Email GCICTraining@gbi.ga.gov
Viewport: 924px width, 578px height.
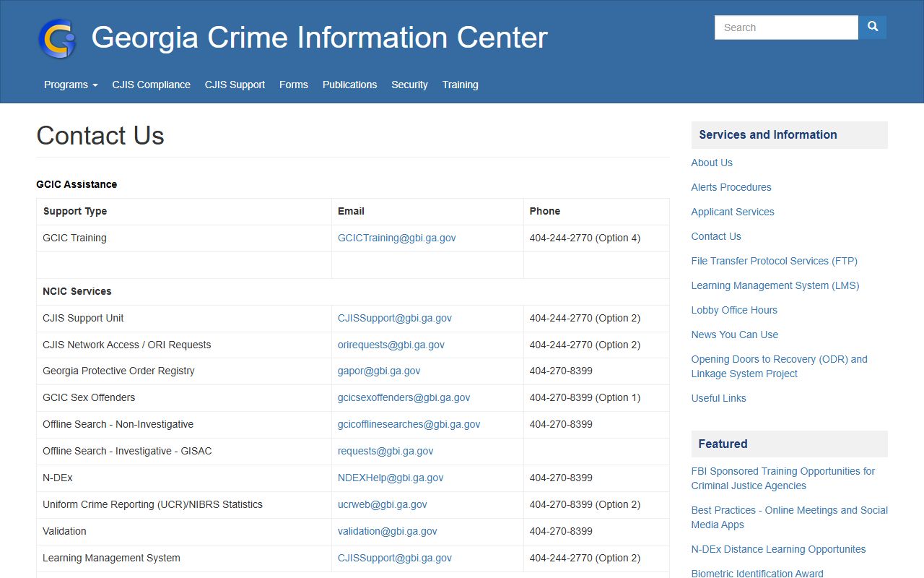396,238
